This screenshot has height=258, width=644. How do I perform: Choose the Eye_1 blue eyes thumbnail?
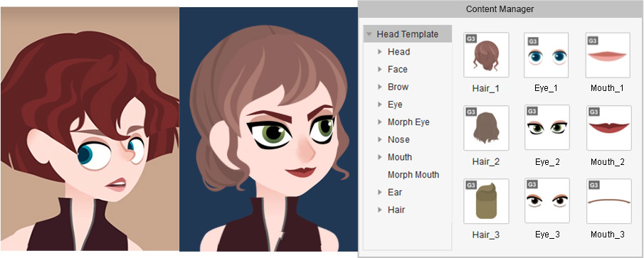point(547,55)
